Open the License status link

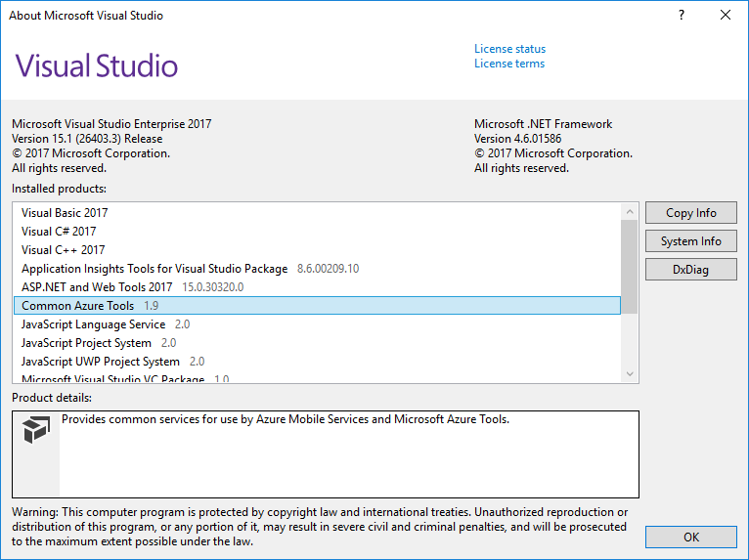click(x=509, y=49)
